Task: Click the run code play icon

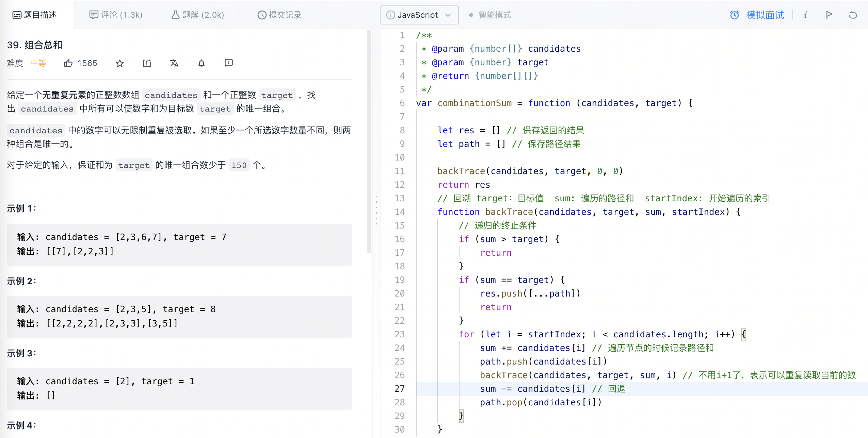Action: coord(829,15)
